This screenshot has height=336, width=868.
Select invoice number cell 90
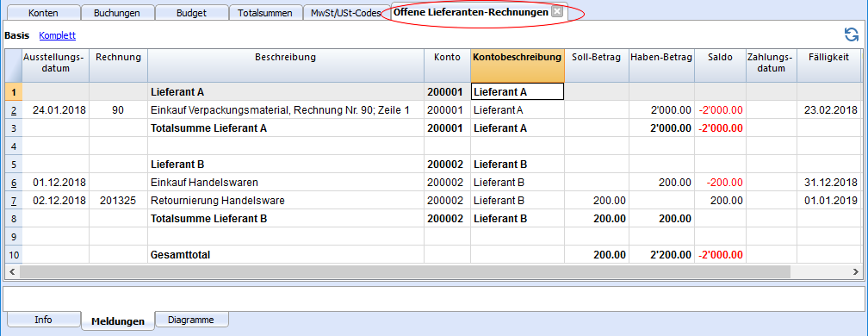[x=118, y=110]
